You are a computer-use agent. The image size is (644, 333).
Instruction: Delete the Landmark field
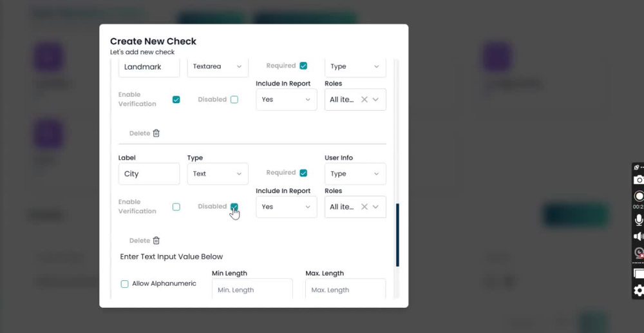(x=144, y=133)
